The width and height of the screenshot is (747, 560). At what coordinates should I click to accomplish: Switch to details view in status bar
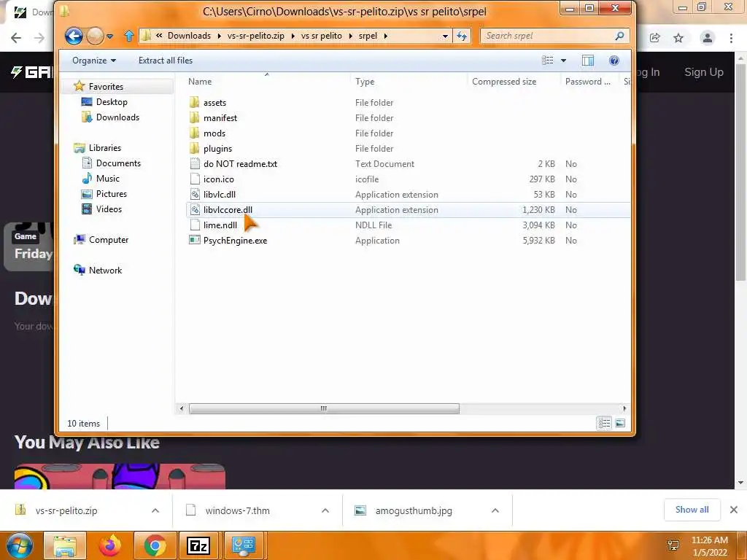point(604,424)
